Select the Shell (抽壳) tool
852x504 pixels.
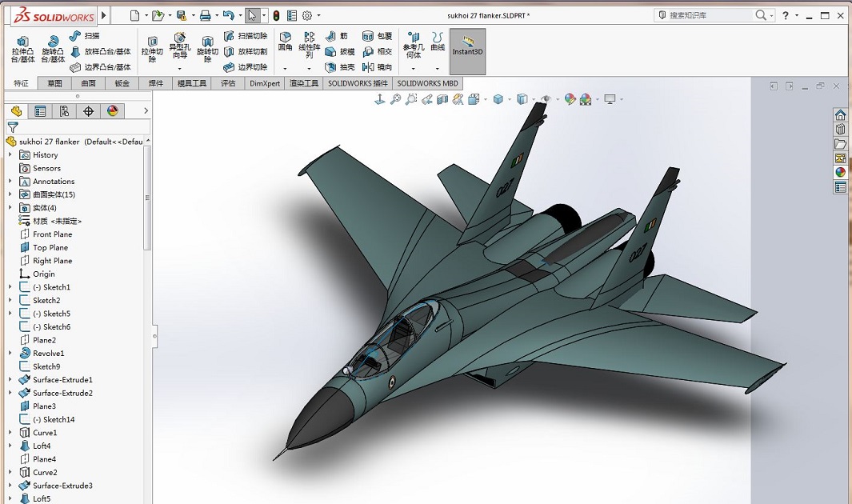coord(340,67)
